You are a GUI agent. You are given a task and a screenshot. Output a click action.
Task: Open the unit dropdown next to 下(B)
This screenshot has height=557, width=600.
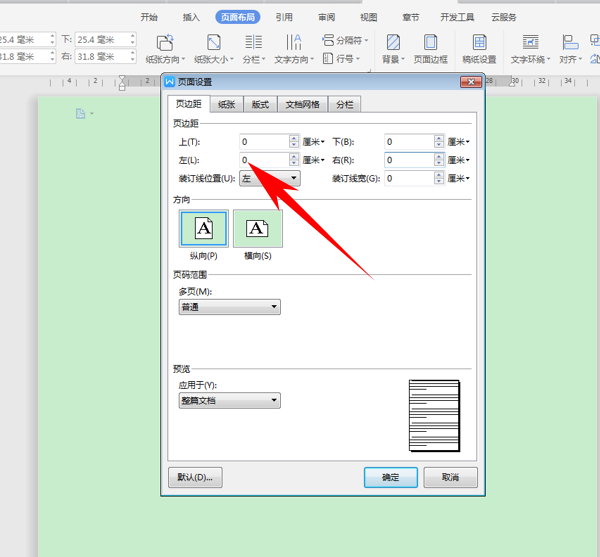pyautogui.click(x=458, y=142)
